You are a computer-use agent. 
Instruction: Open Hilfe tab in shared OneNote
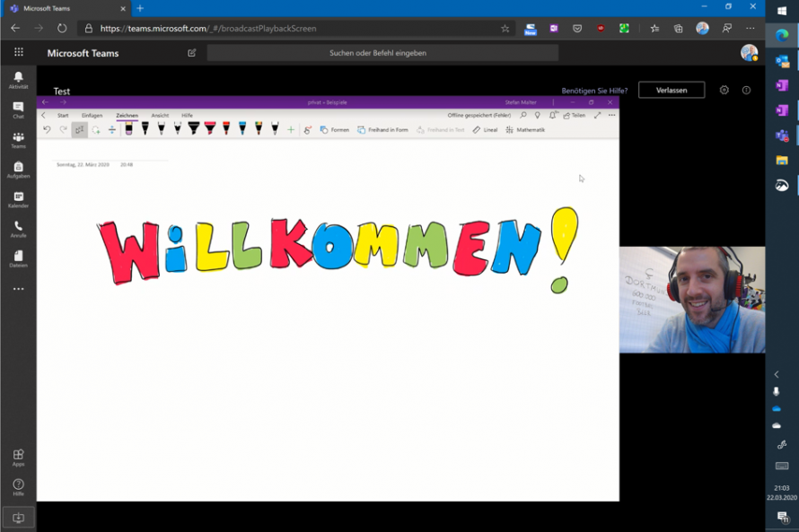pyautogui.click(x=187, y=116)
